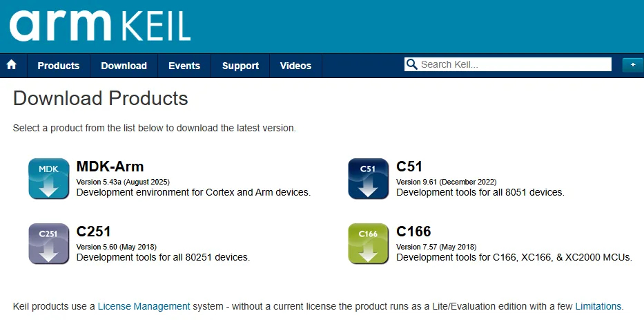Open the Download menu
This screenshot has width=644, height=320.
tap(124, 66)
